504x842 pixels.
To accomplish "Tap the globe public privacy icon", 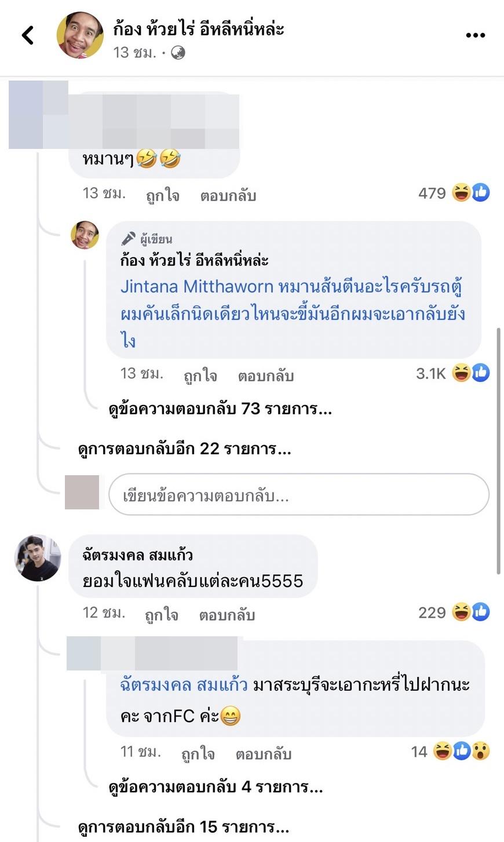I will [178, 53].
